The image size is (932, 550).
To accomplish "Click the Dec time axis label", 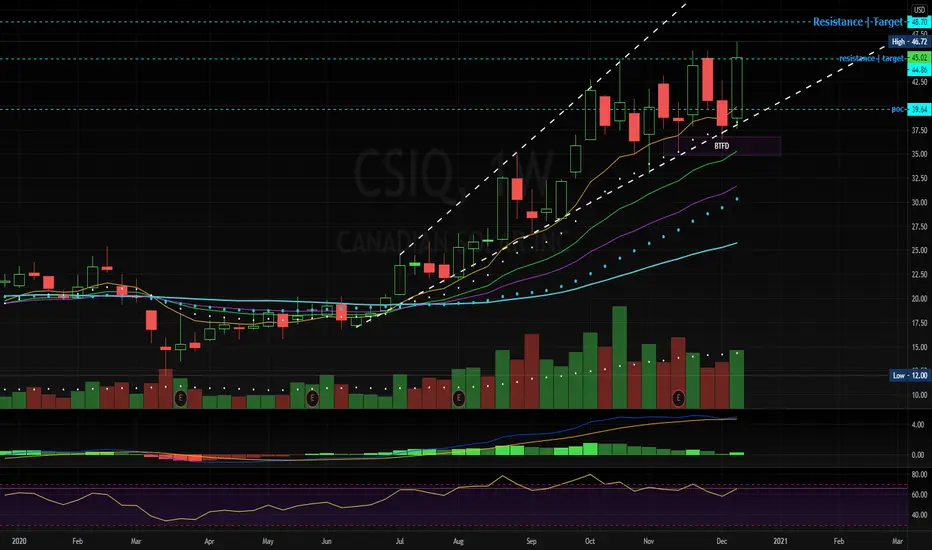I will click(x=722, y=541).
